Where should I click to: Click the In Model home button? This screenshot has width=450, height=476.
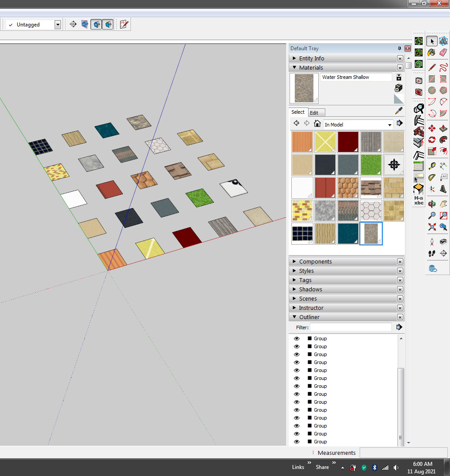click(x=317, y=123)
